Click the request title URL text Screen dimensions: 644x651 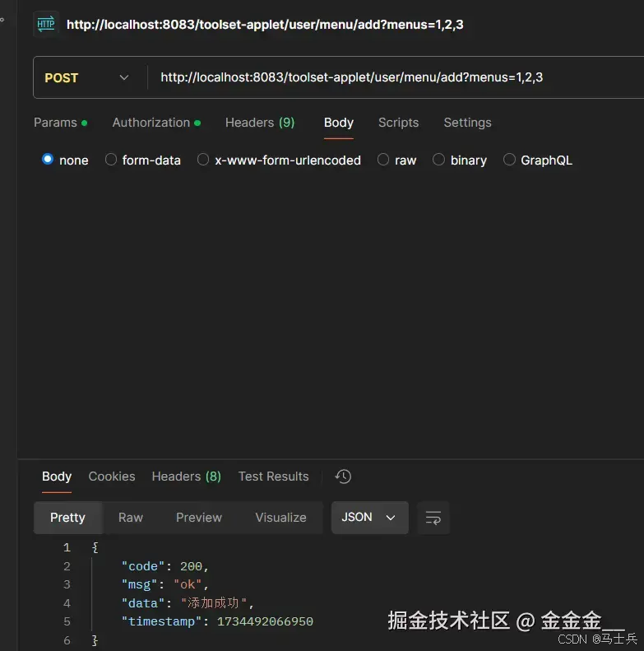coord(265,25)
